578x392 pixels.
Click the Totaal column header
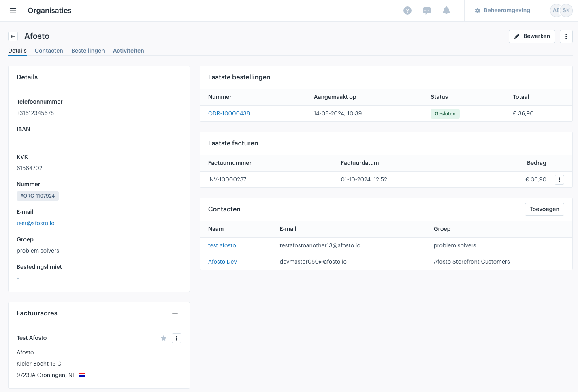coord(521,97)
